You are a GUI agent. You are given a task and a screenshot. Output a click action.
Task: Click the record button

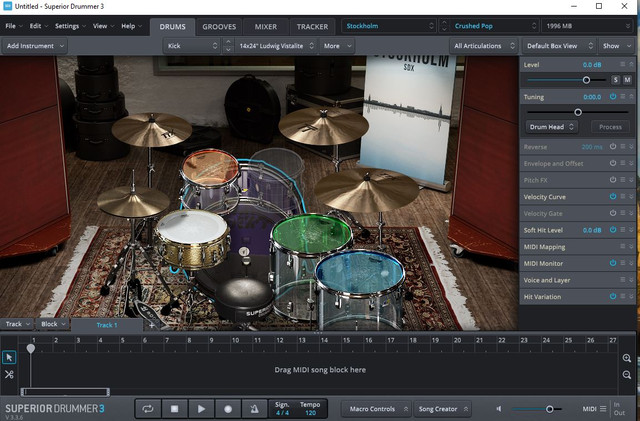pos(228,409)
